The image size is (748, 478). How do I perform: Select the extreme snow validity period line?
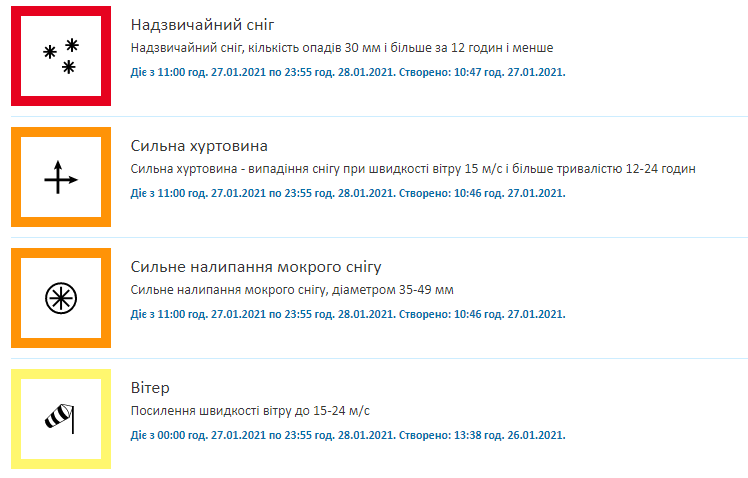[x=348, y=72]
